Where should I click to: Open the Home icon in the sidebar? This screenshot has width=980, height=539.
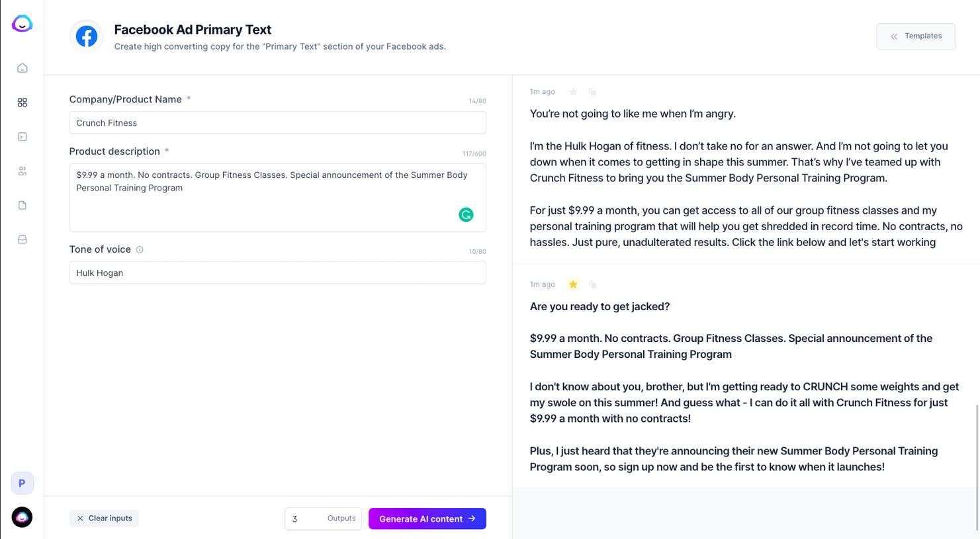coord(22,67)
